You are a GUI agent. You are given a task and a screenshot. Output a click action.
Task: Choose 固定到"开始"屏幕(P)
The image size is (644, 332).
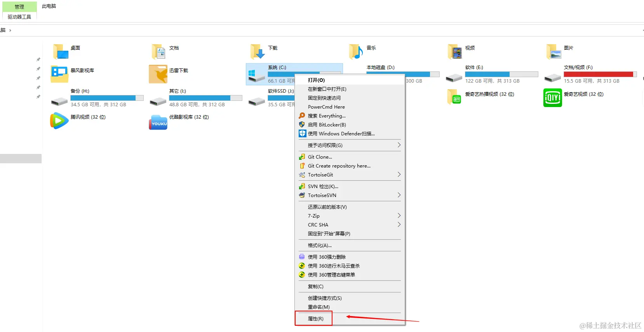coord(350,233)
